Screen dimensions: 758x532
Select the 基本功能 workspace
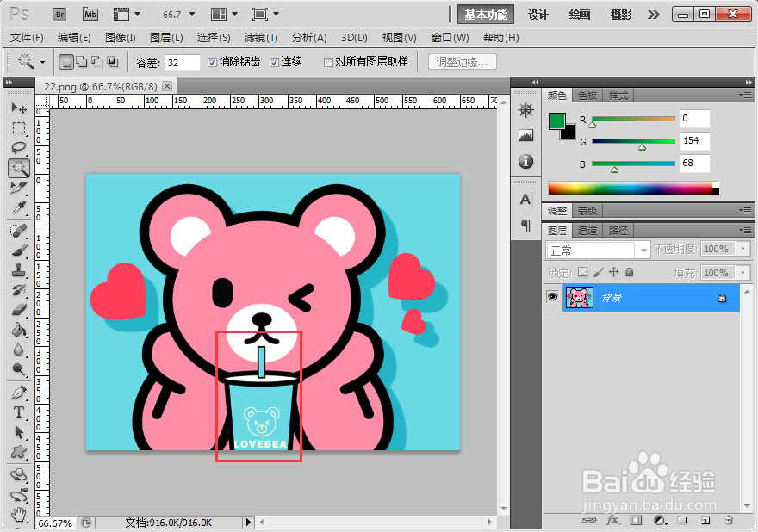coord(486,15)
